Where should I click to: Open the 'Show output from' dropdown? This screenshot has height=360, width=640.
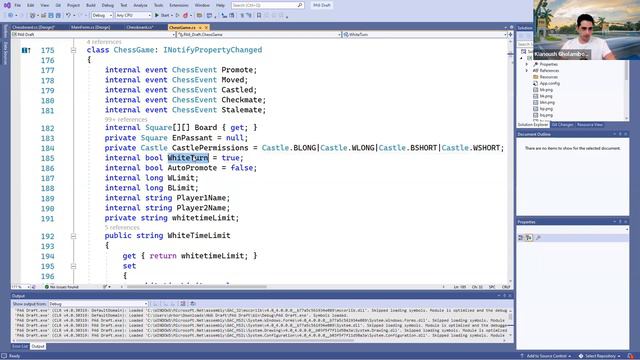98,304
